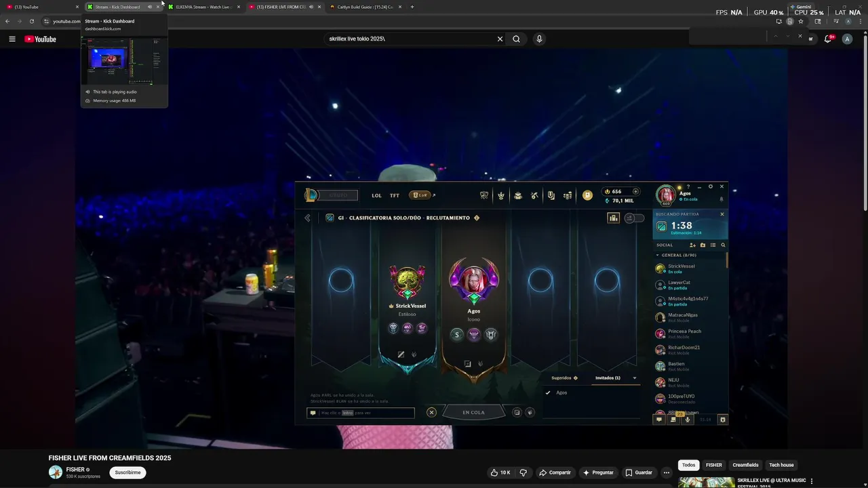This screenshot has width=868, height=488.
Task: Click the plus button beside 656 RP
Action: click(635, 191)
